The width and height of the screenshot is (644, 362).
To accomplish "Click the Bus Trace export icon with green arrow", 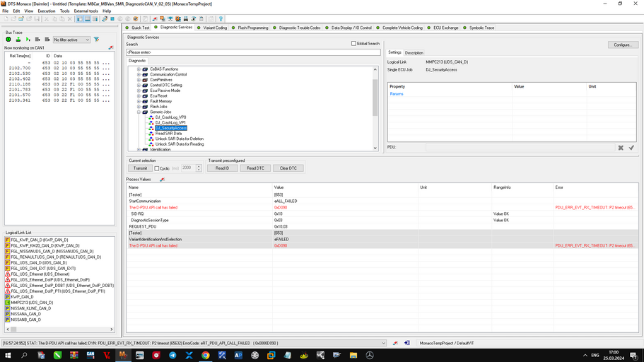I will (x=18, y=40).
